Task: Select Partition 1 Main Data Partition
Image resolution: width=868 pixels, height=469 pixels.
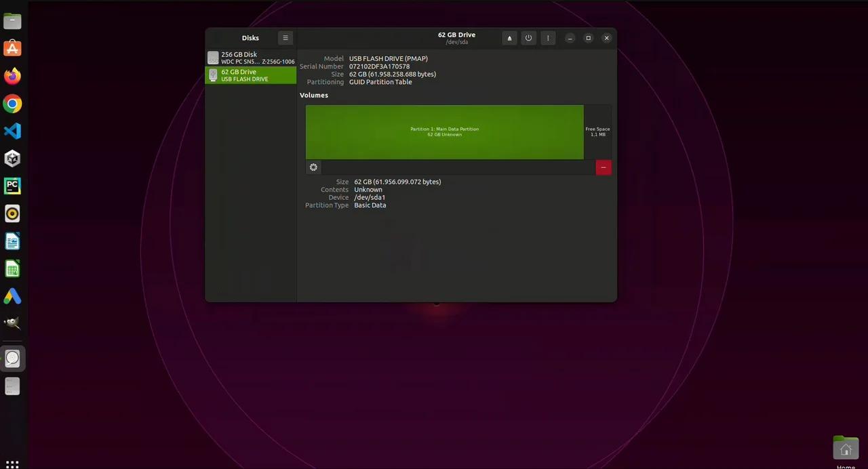Action: [x=444, y=131]
